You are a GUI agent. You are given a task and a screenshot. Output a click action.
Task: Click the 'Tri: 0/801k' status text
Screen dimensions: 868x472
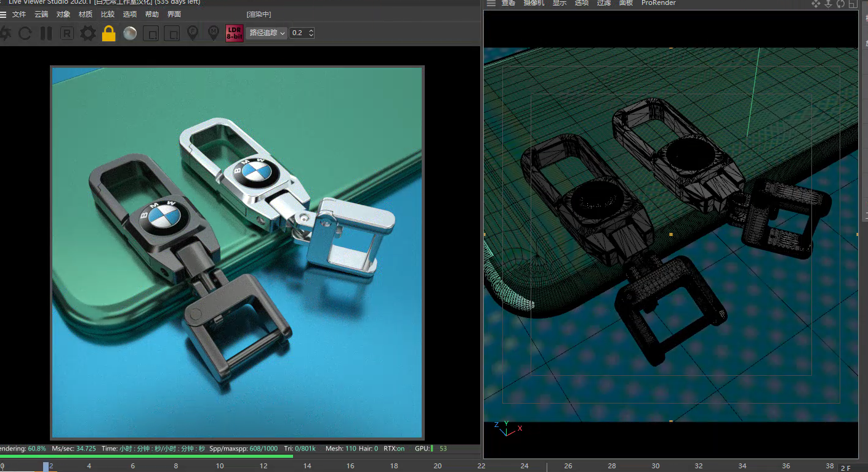pos(300,449)
